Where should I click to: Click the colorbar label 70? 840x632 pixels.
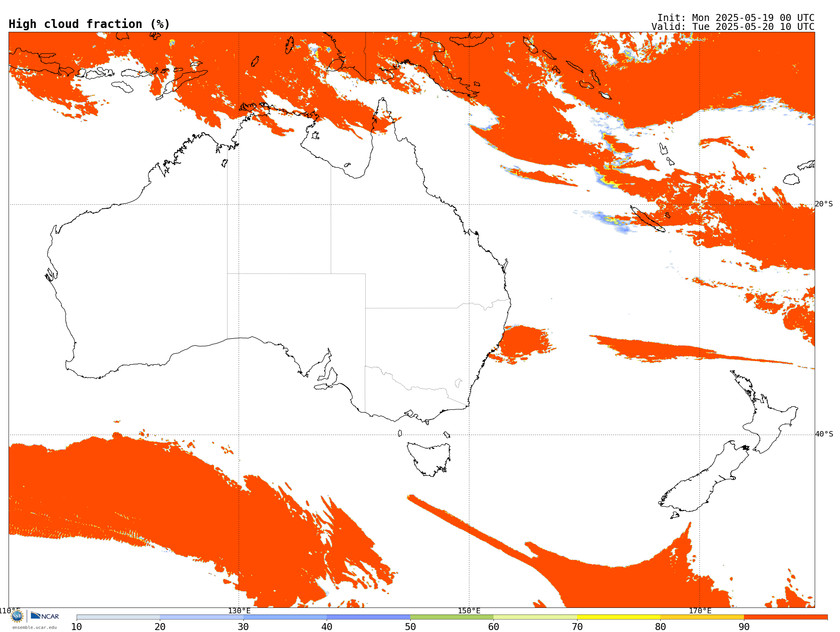[577, 627]
